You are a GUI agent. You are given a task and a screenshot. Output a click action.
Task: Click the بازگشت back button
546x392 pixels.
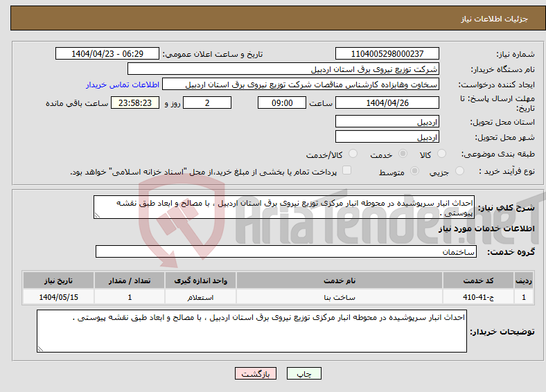coord(256,373)
